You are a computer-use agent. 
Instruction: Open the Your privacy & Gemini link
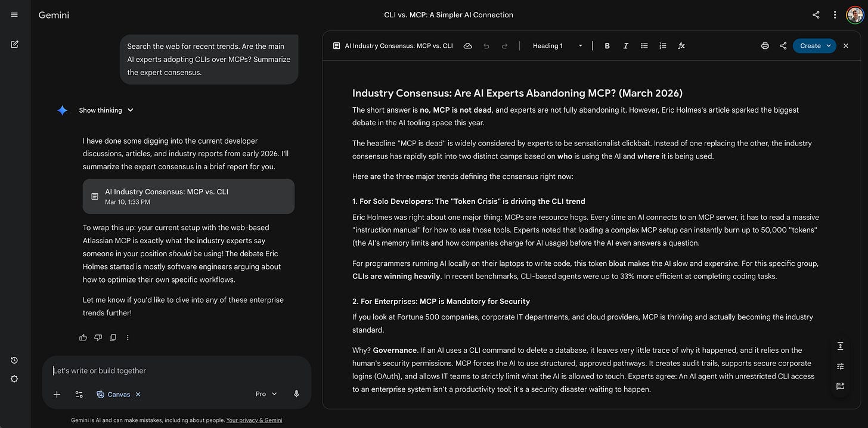point(254,420)
